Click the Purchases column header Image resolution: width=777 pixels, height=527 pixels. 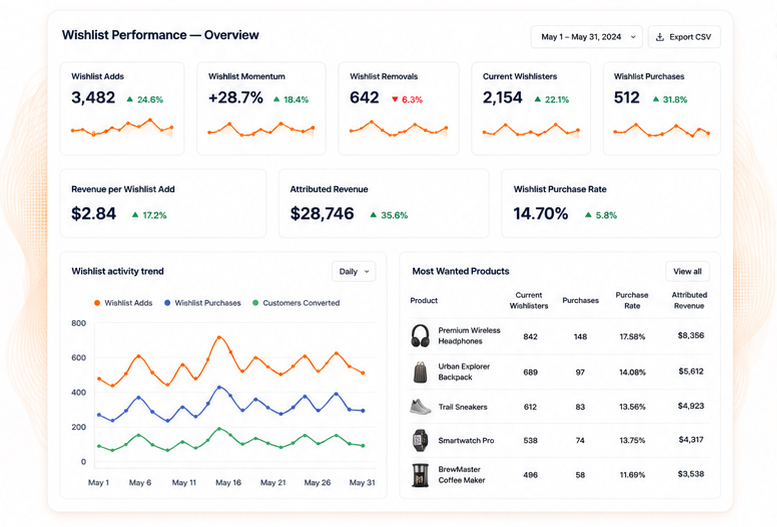pyautogui.click(x=580, y=300)
